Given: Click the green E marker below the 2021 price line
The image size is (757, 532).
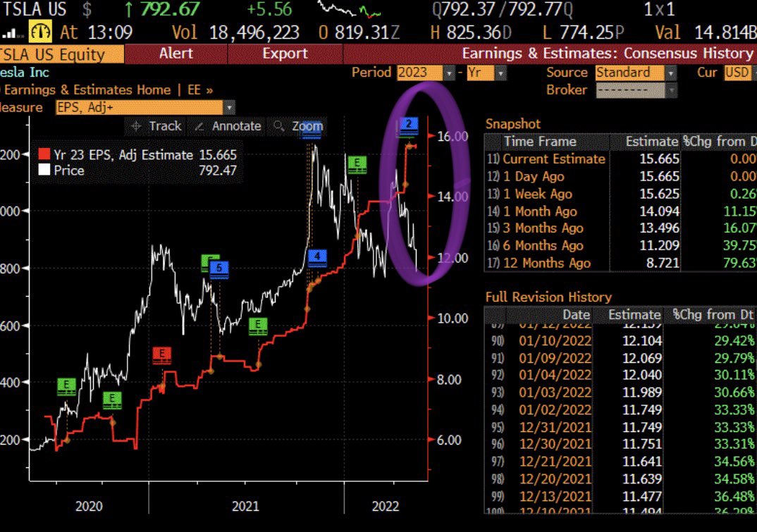Looking at the screenshot, I should click(258, 326).
